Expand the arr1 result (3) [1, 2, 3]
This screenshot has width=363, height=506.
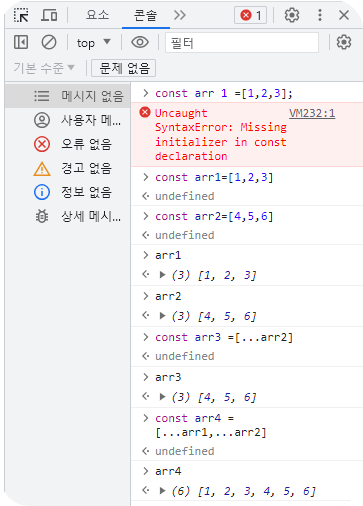pos(163,275)
